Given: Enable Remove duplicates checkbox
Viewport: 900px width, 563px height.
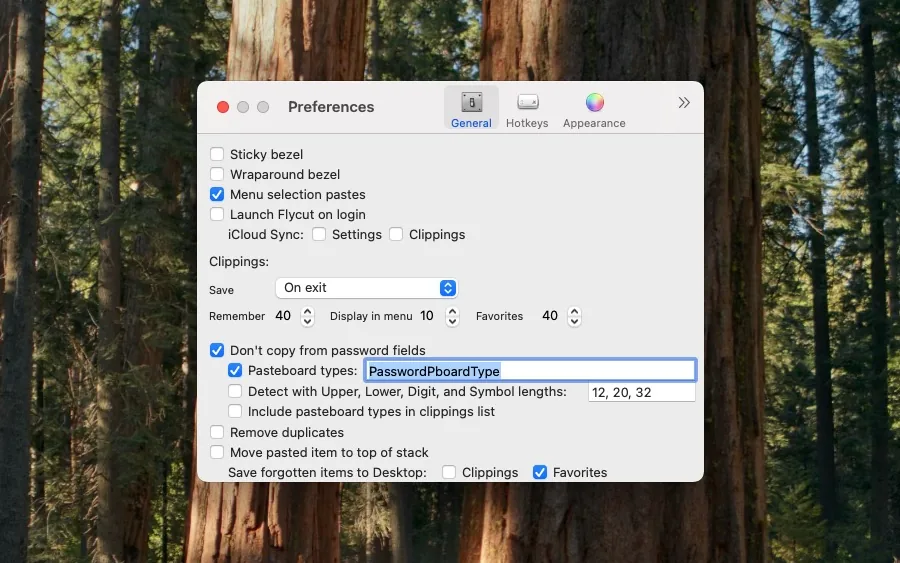Looking at the screenshot, I should coord(217,432).
